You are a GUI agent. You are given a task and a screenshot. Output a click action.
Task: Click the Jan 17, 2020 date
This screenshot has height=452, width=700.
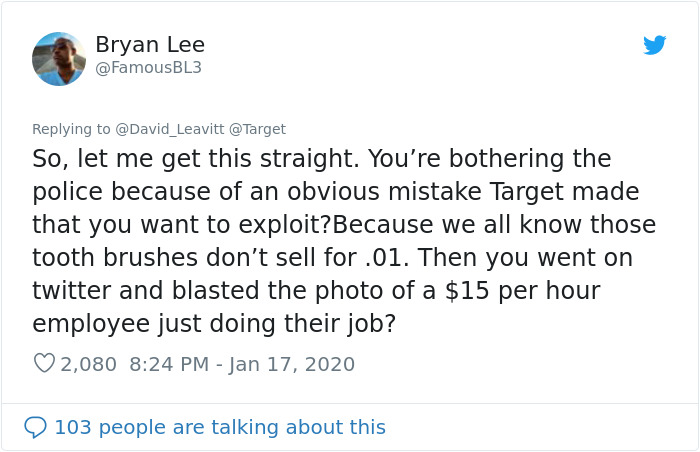pos(292,364)
